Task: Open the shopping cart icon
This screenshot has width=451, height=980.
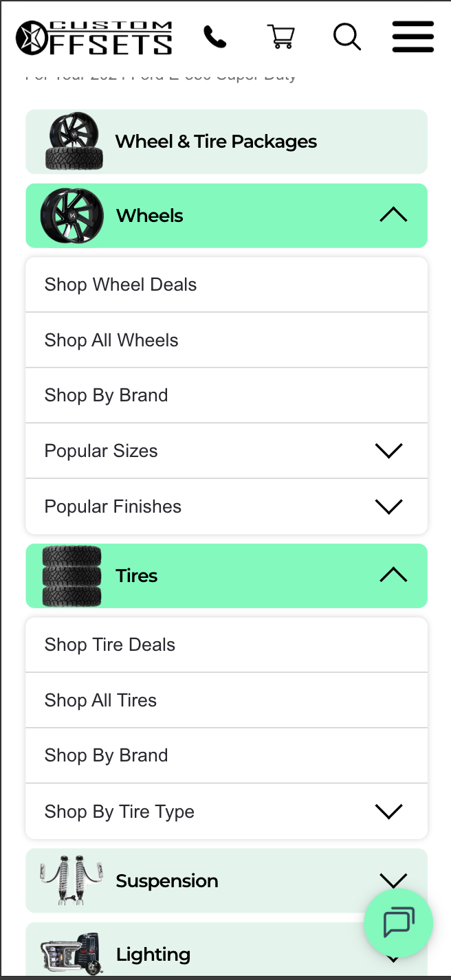Action: pyautogui.click(x=280, y=37)
